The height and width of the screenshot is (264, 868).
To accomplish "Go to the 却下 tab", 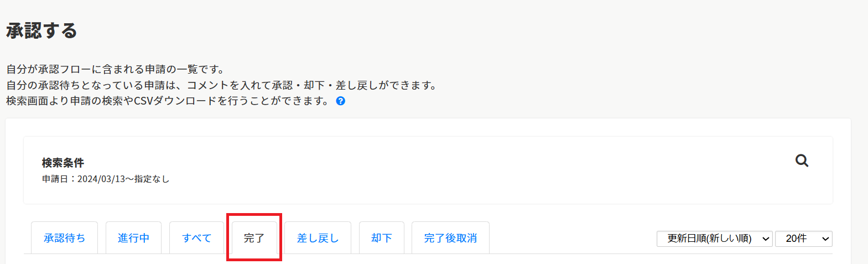I will [x=381, y=238].
